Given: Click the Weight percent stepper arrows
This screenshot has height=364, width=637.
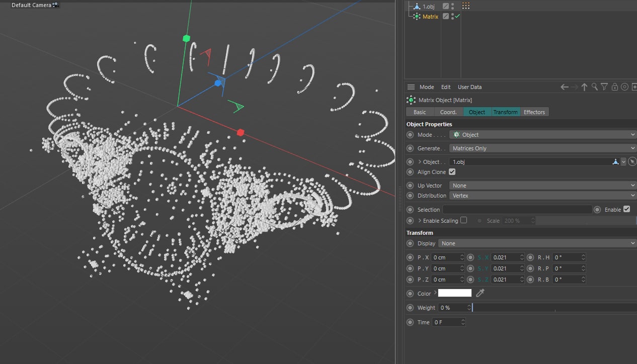Looking at the screenshot, I should [469, 307].
